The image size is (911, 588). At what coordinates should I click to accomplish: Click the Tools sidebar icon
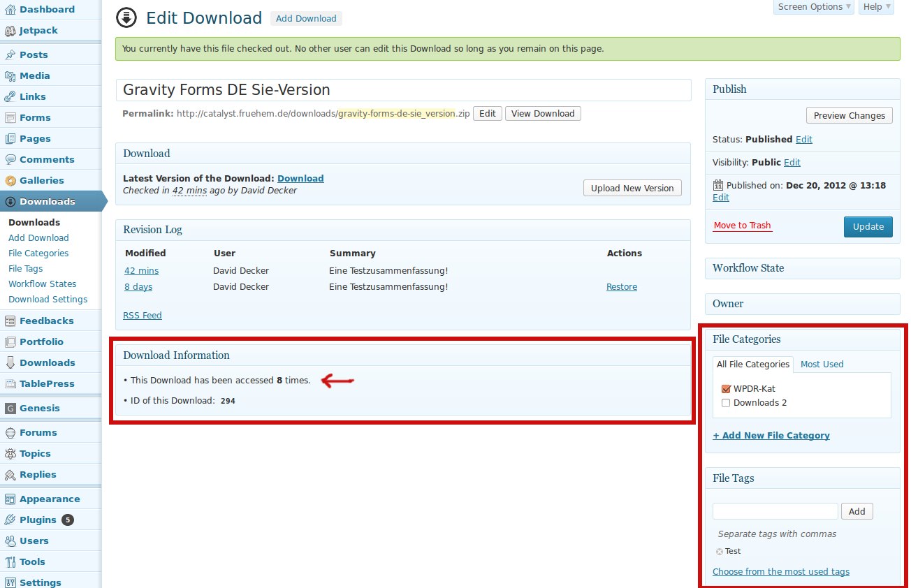pos(10,562)
